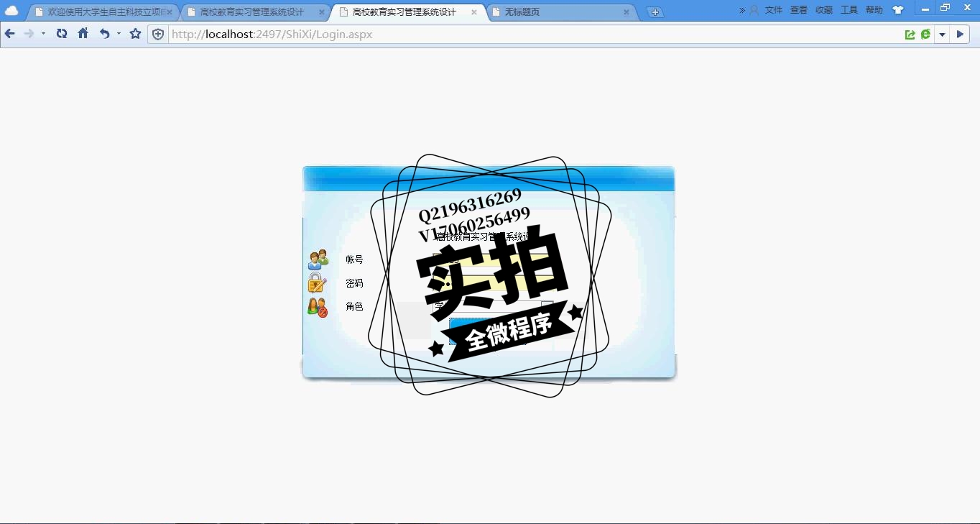Image resolution: width=980 pixels, height=524 pixels.
Task: Open the 收藏 menu
Action: click(x=824, y=10)
